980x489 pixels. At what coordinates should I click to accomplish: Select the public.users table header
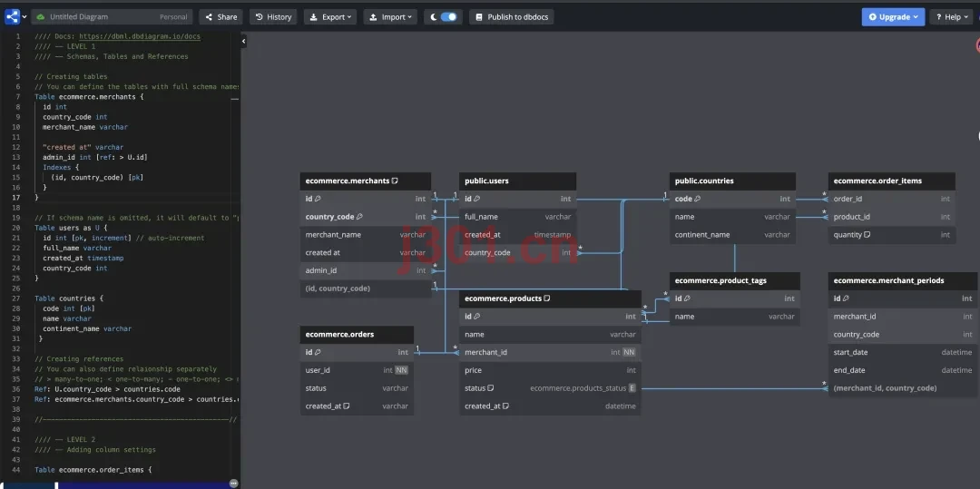coord(517,181)
